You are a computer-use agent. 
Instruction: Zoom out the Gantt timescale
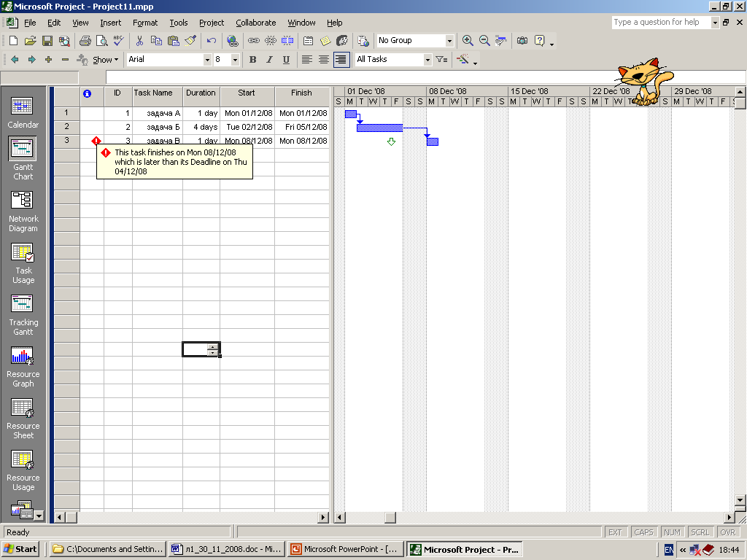point(484,41)
